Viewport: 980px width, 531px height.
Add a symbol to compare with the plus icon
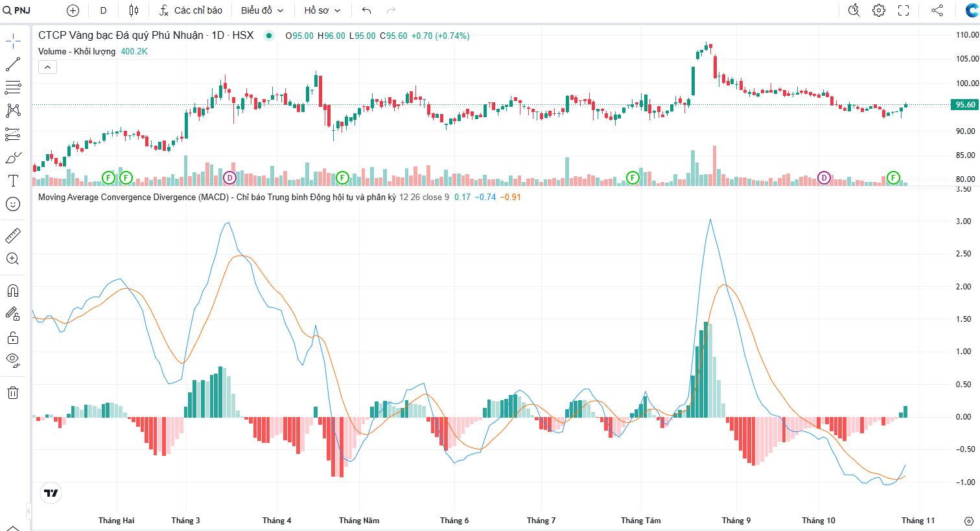(x=73, y=10)
